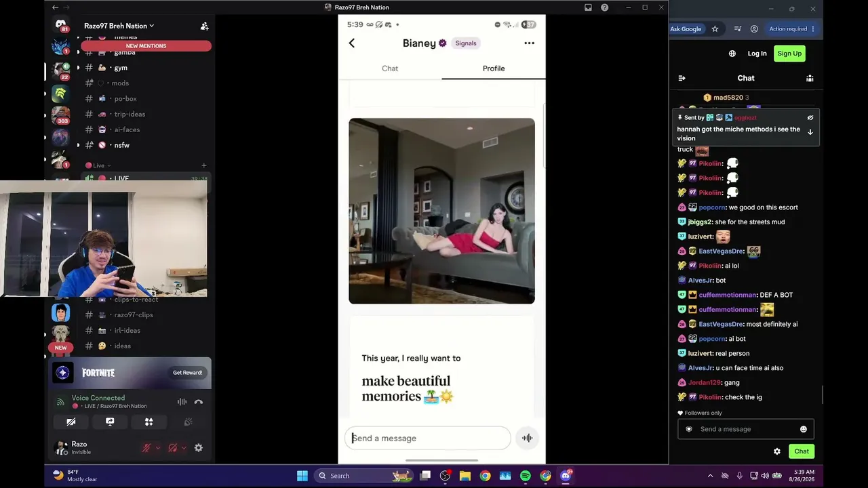Expand the pinned message down arrow
The height and width of the screenshot is (488, 868).
pyautogui.click(x=810, y=132)
